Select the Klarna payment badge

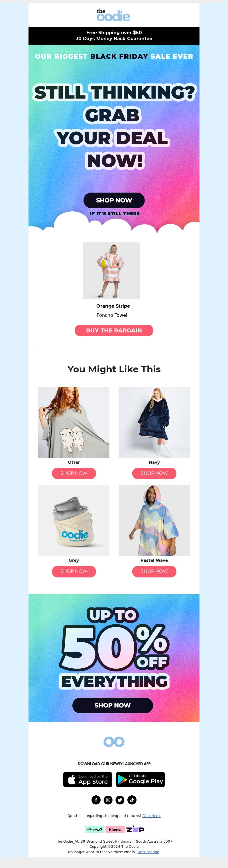point(115,829)
